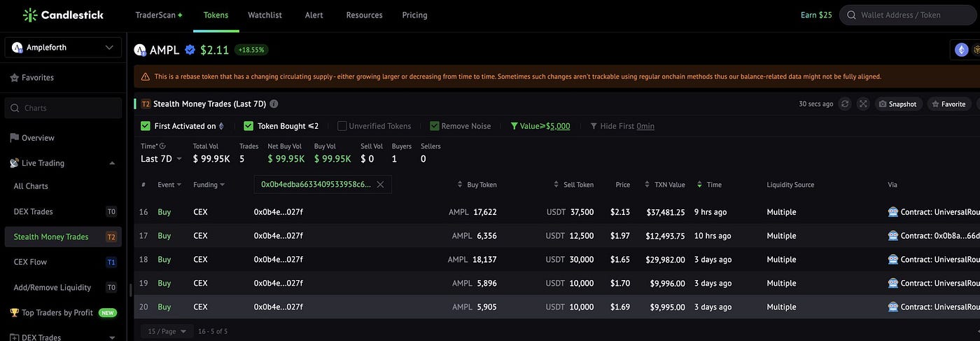
Task: Open the Pricing page
Action: point(415,15)
